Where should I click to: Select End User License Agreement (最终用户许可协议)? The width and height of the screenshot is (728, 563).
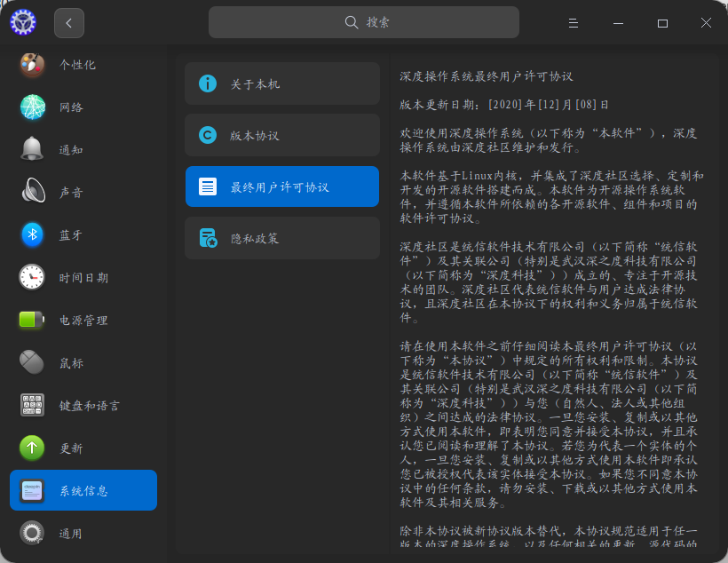pos(281,187)
